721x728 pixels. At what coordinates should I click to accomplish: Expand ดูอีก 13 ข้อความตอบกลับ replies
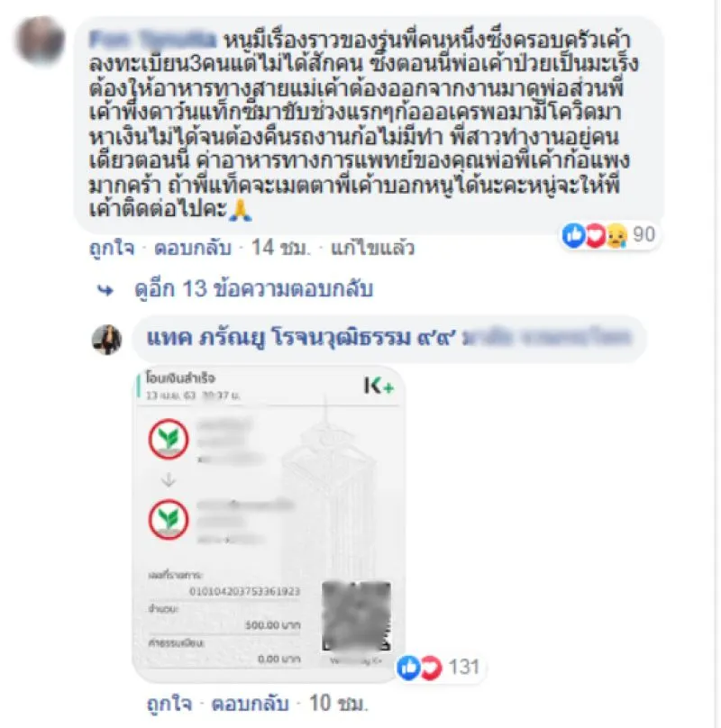click(253, 289)
